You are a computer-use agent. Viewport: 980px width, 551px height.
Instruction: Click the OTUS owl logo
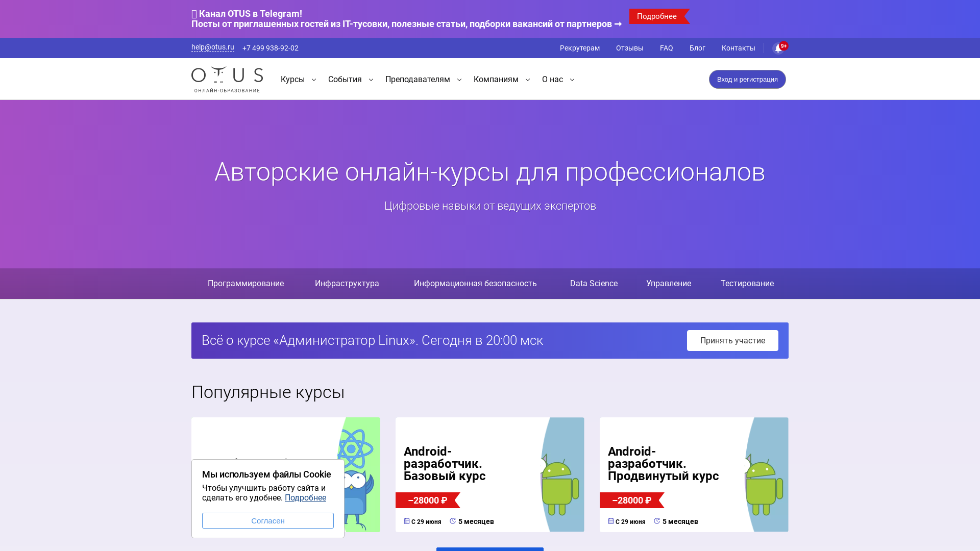click(x=227, y=79)
